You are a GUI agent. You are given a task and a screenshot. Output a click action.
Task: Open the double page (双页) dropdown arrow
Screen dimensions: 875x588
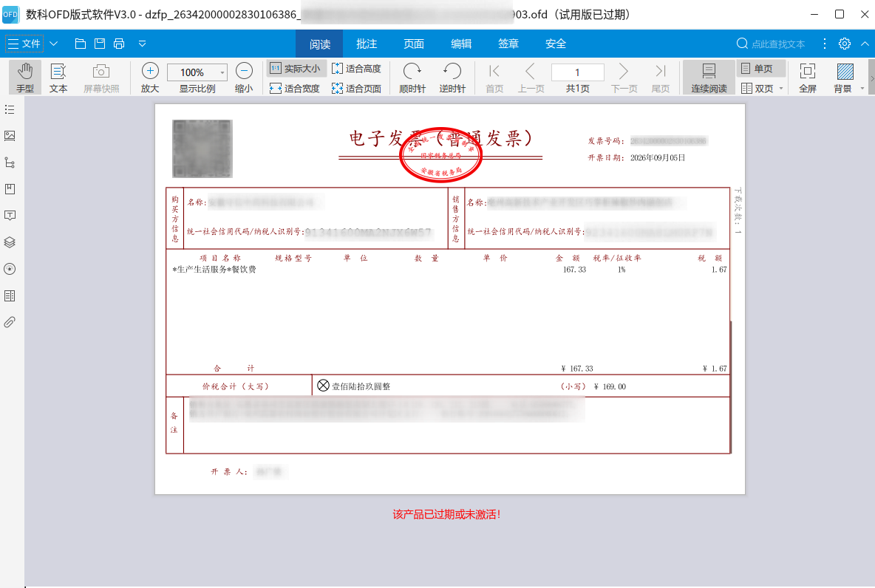tap(780, 88)
